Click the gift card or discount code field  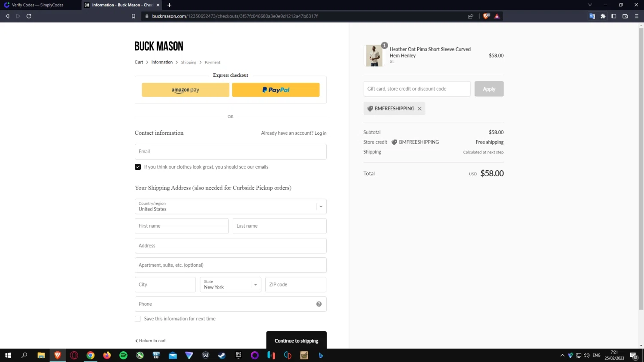(417, 89)
